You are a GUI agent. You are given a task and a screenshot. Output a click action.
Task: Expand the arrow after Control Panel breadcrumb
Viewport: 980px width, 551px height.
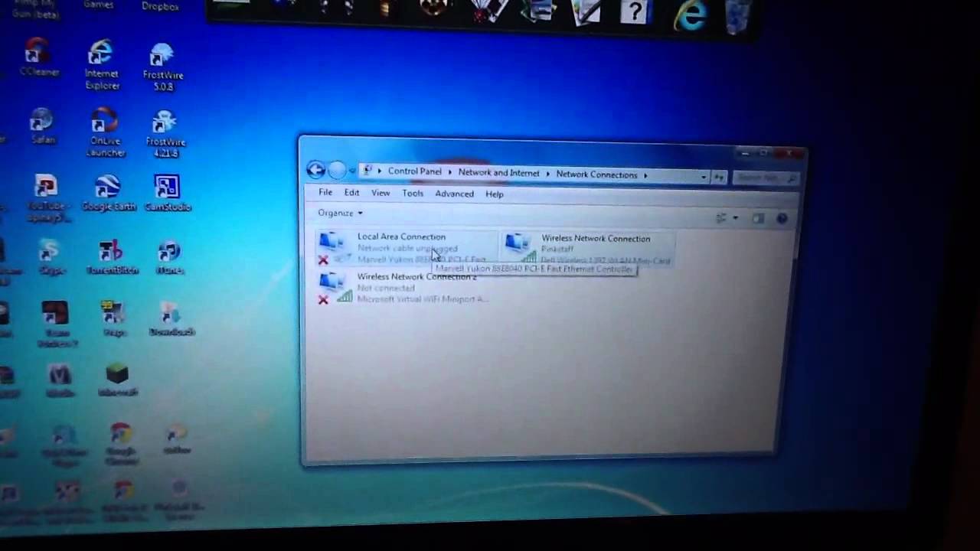pyautogui.click(x=450, y=172)
